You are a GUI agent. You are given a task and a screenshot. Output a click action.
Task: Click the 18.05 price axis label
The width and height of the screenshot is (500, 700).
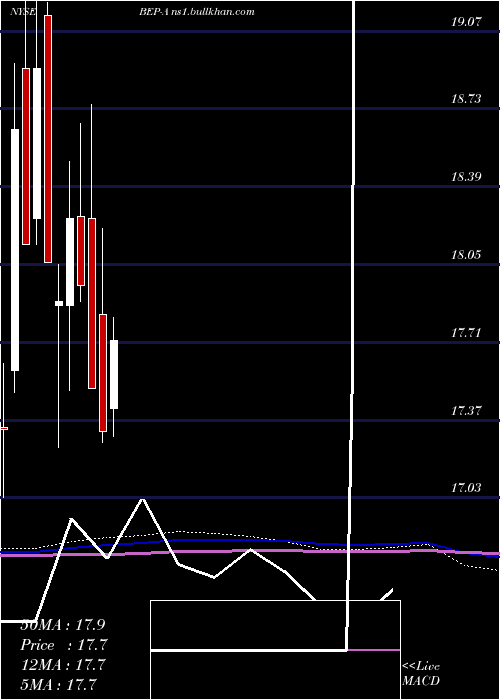tap(466, 254)
